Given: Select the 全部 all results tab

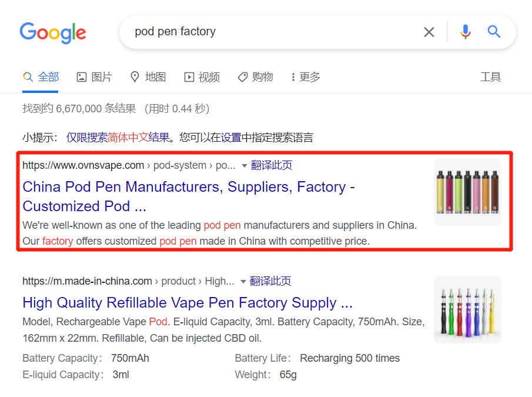Looking at the screenshot, I should [41, 77].
